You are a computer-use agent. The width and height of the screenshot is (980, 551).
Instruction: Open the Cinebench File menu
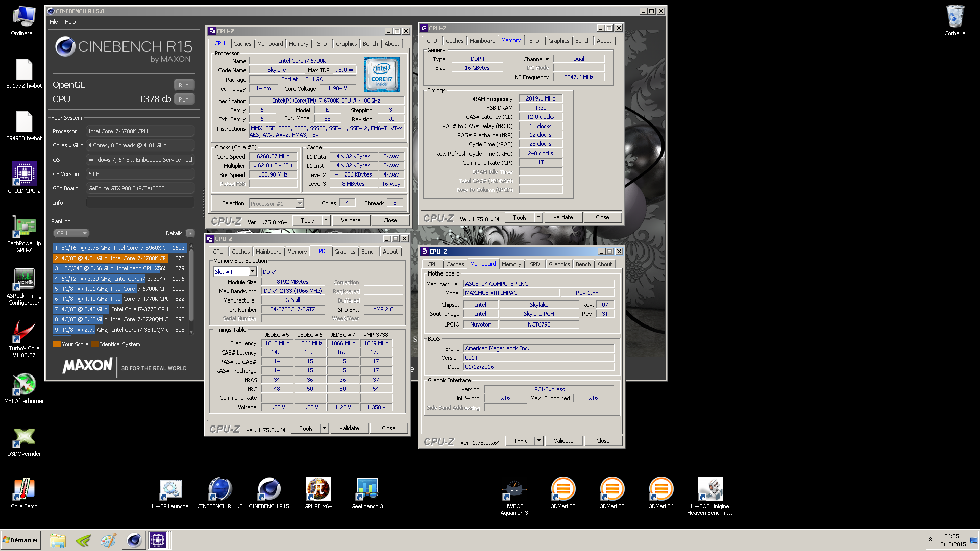pos(54,22)
